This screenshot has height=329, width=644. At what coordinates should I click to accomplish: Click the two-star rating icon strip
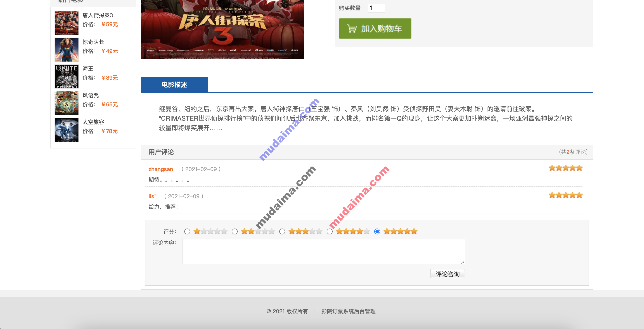point(258,231)
